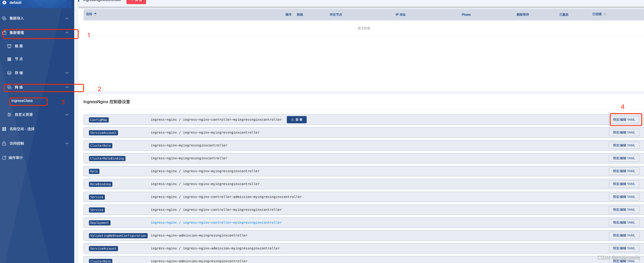Open 预览/编辑 YAML for ConfigMap
The height and width of the screenshot is (263, 644).
[624, 120]
